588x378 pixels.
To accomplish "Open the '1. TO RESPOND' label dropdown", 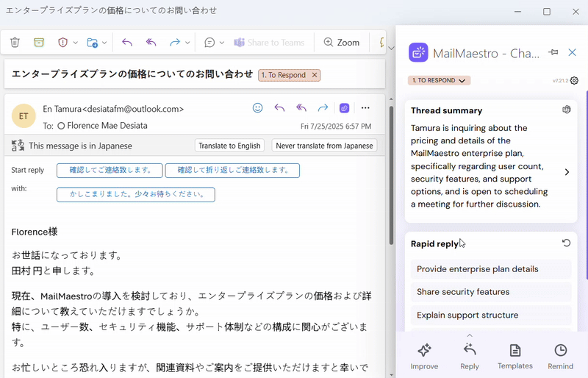I will tap(439, 80).
